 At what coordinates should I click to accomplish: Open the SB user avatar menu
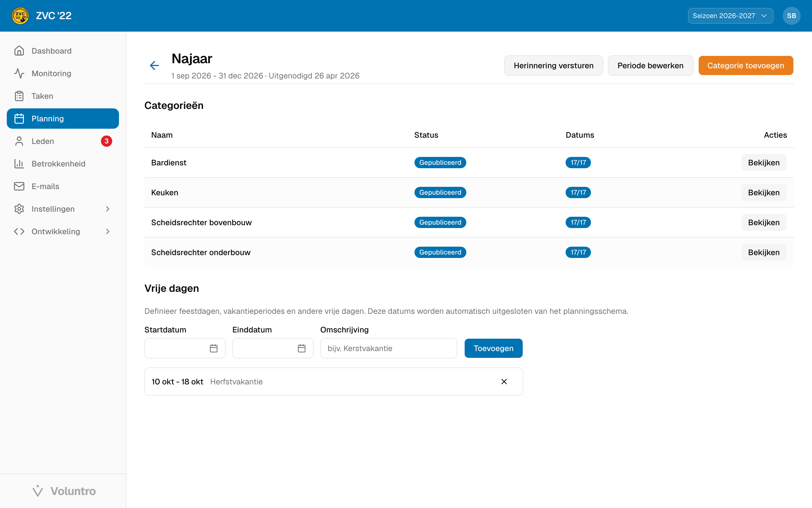pos(791,16)
